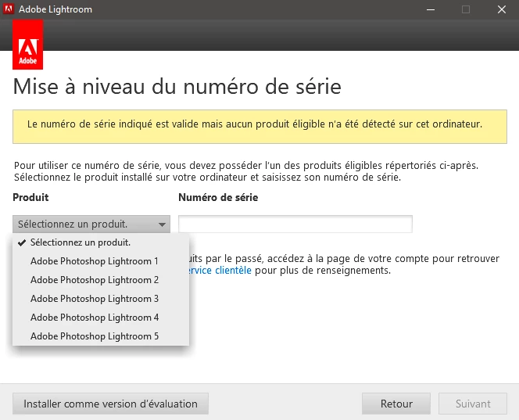Screen dimensions: 519x420
Task: Minimize the Adobe Lightroom window
Action: (431, 9)
